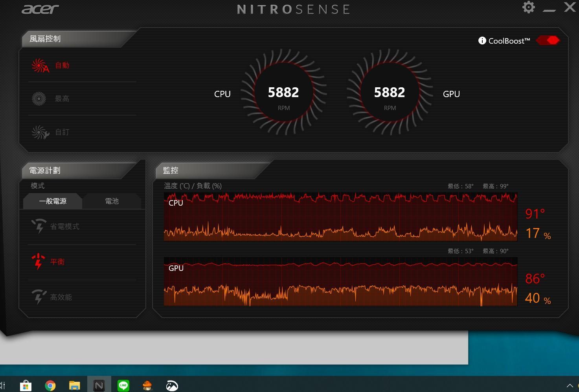
Task: Click balanced plan lightning icon
Action: click(x=38, y=261)
